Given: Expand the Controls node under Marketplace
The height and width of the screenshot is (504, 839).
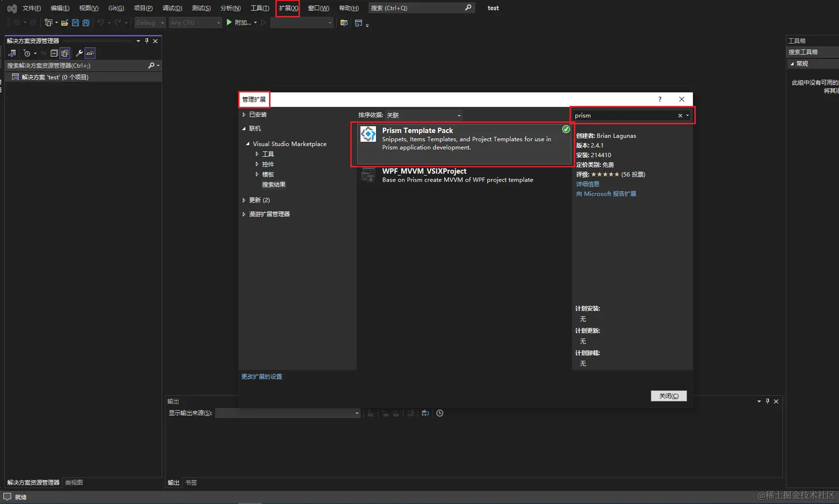Looking at the screenshot, I should [x=257, y=164].
